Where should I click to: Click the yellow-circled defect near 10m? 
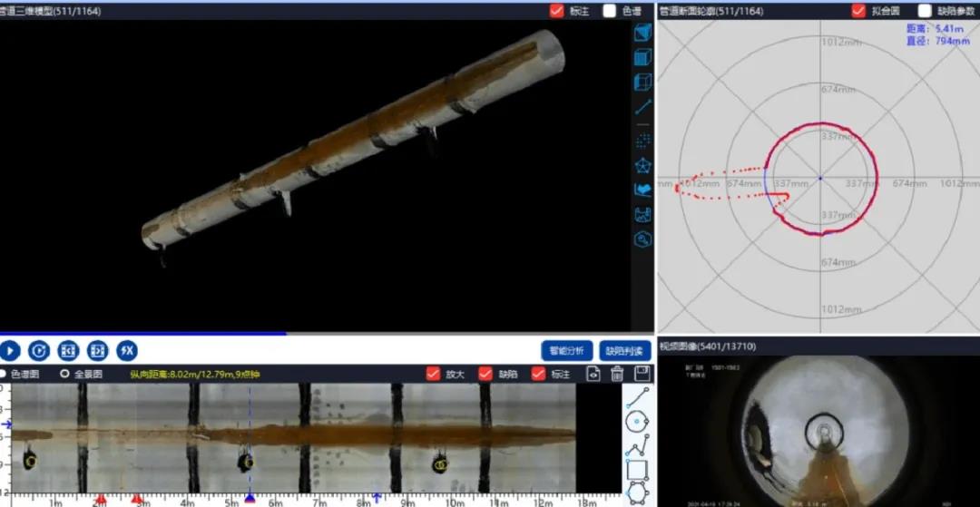[x=440, y=464]
